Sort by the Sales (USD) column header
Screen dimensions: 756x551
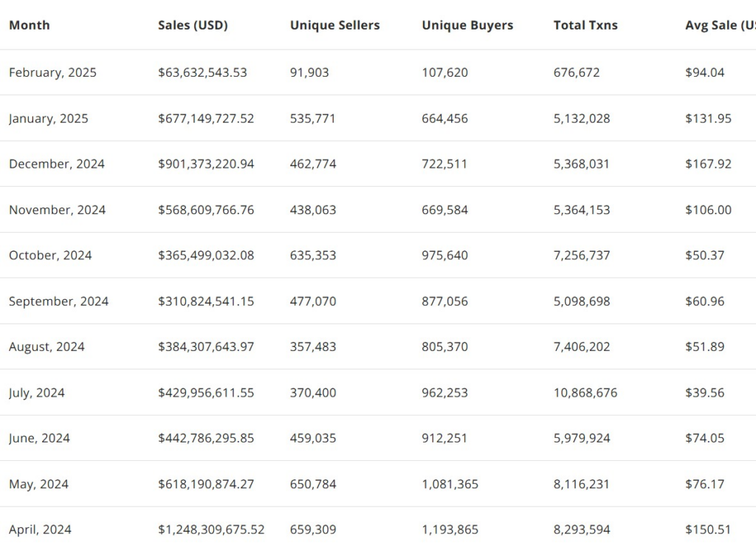(193, 25)
